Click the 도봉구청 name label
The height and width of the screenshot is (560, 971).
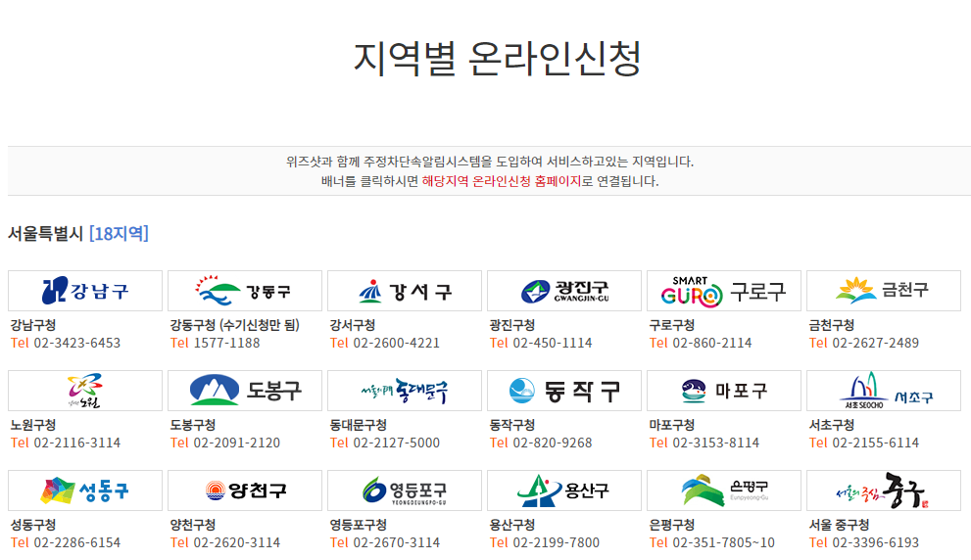click(193, 425)
